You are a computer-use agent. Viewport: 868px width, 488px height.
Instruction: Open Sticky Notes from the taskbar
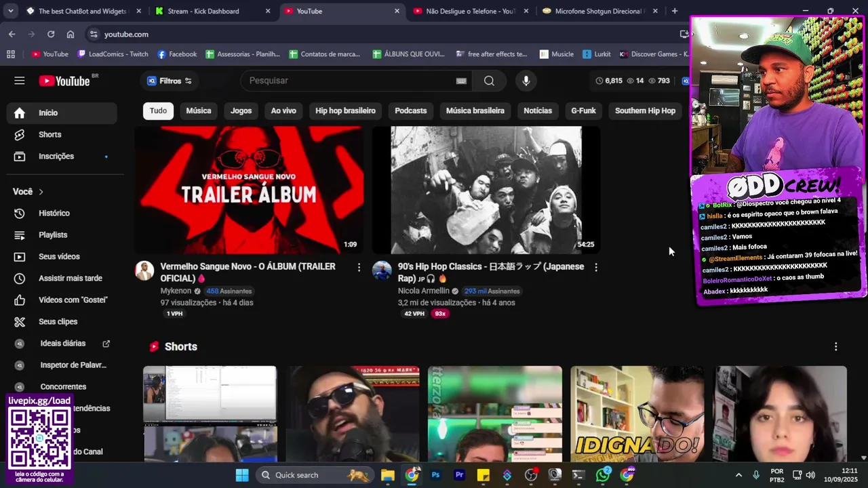[x=484, y=475]
